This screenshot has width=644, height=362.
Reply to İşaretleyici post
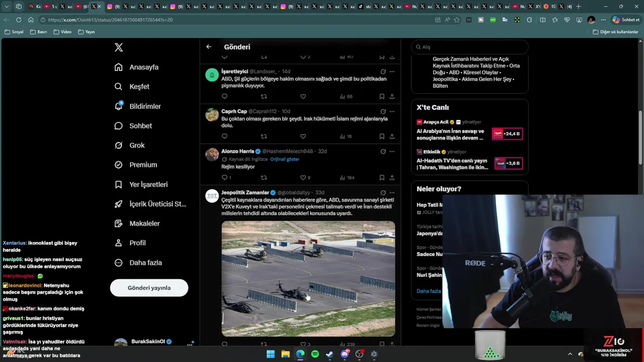[224, 96]
